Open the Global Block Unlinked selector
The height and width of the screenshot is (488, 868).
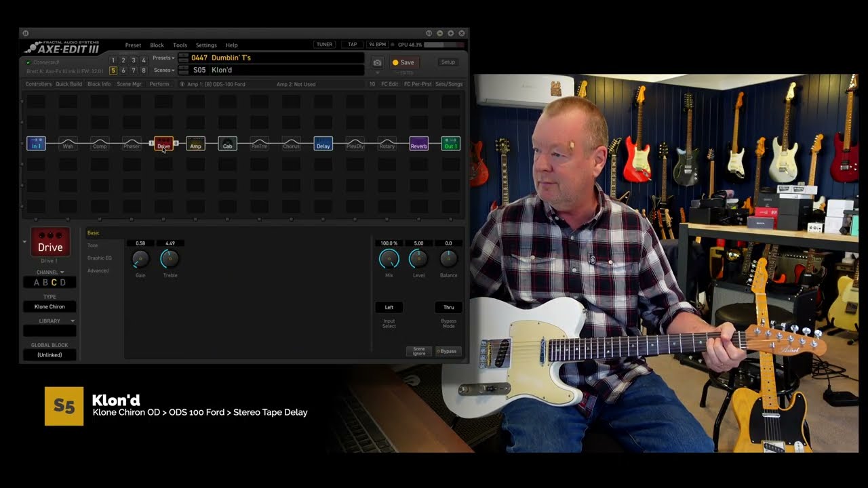pyautogui.click(x=50, y=355)
